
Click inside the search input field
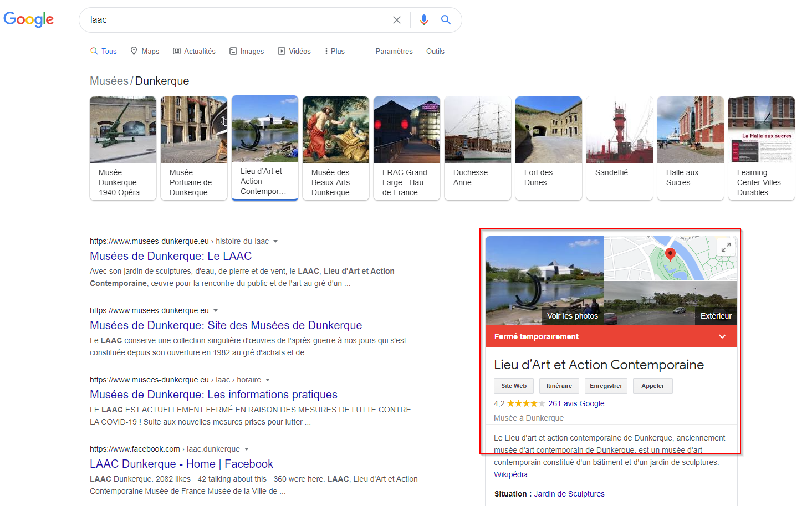pyautogui.click(x=233, y=20)
